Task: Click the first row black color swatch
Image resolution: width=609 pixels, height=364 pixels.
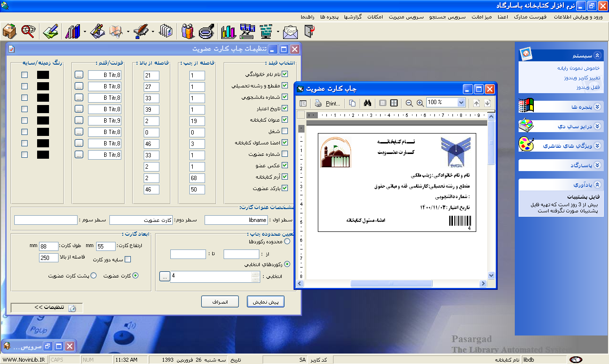Action: [43, 75]
